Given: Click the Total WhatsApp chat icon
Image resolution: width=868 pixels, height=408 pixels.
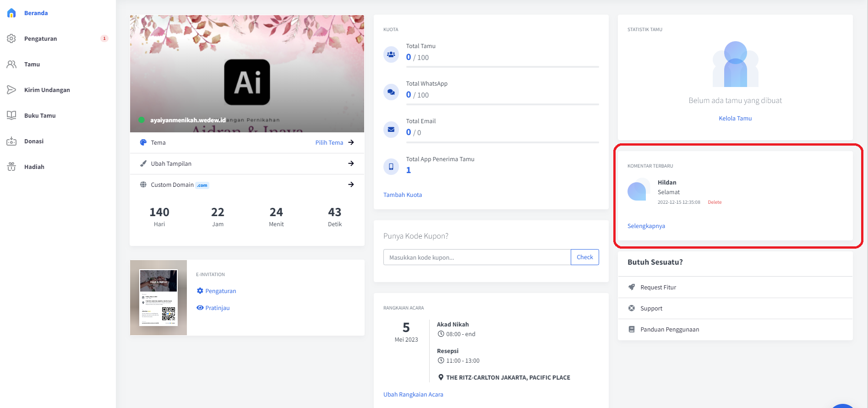Looking at the screenshot, I should coord(391,92).
